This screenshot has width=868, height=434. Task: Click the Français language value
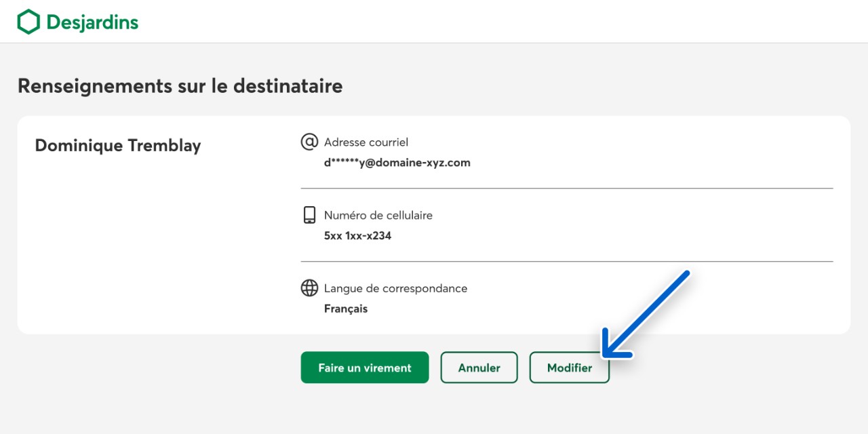346,309
